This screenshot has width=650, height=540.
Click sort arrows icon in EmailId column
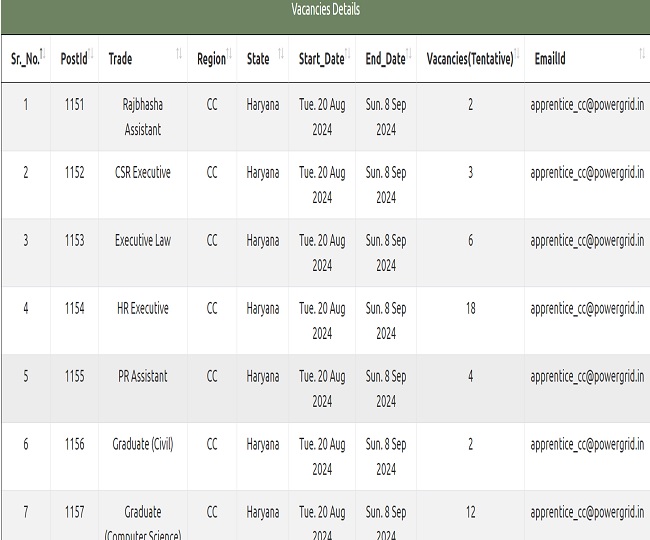641,54
